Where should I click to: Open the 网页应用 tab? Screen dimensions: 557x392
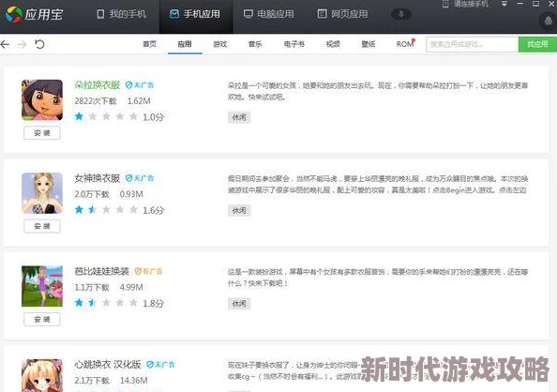coord(342,14)
